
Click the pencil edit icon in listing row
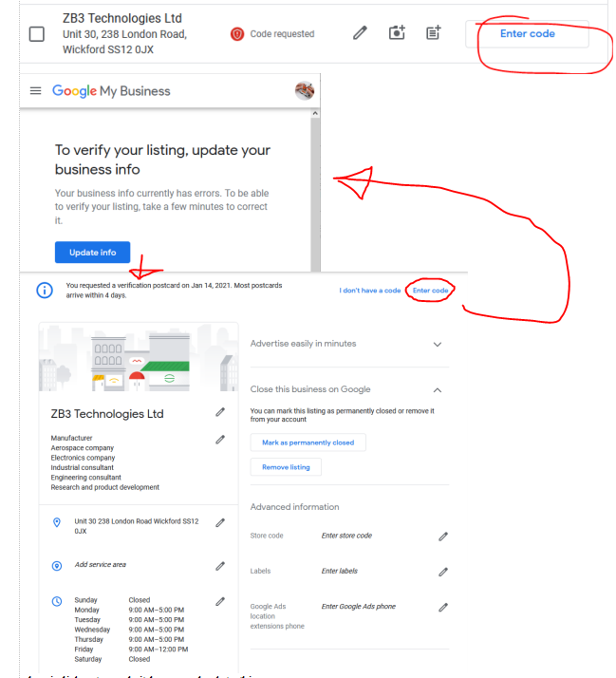[360, 33]
